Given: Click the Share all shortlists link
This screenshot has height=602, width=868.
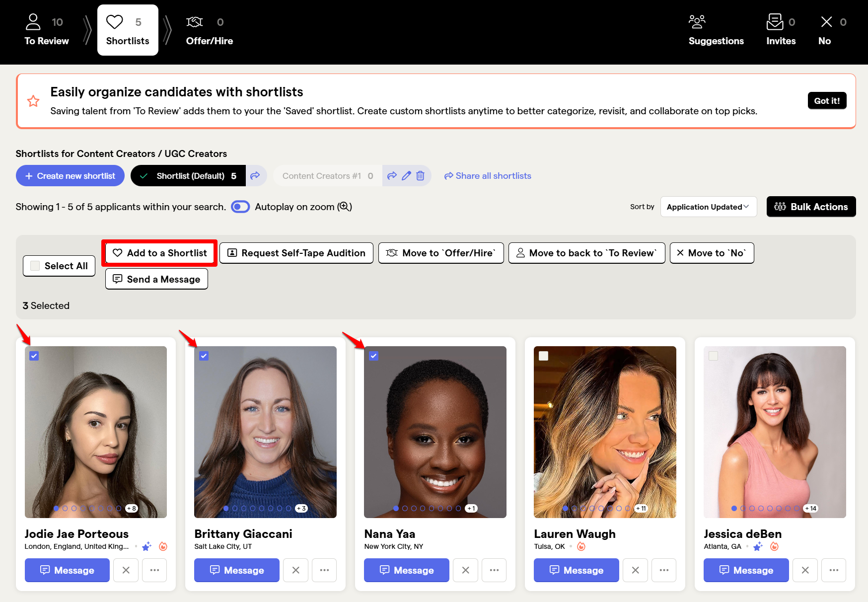Looking at the screenshot, I should point(488,176).
